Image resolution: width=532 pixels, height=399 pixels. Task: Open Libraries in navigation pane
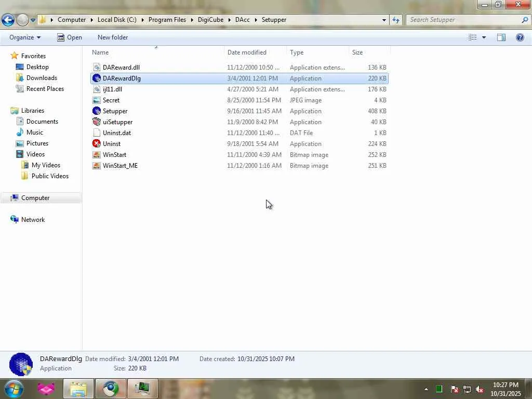[33, 111]
